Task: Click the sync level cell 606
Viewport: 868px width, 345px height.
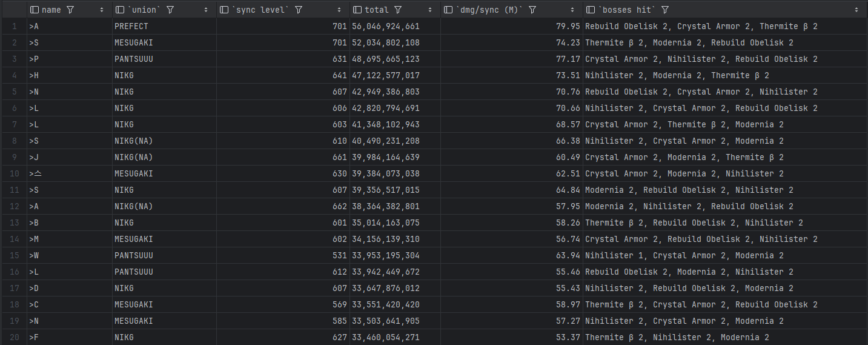Action: [x=283, y=109]
